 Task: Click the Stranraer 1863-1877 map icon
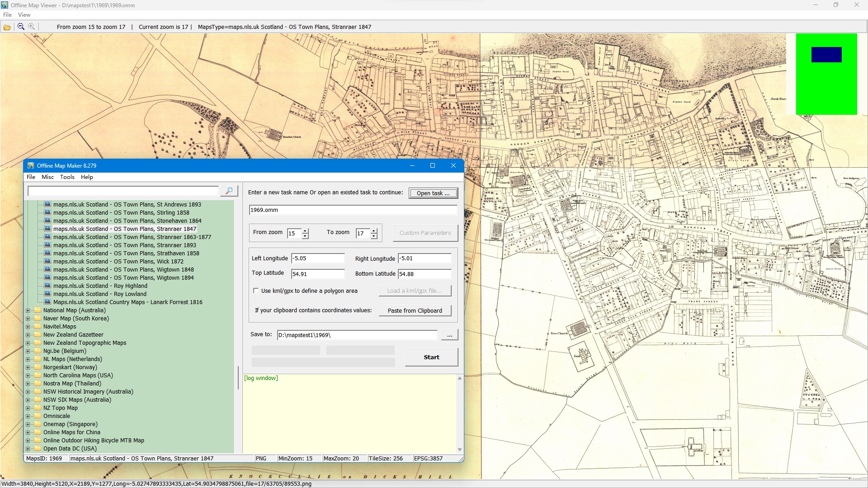tap(47, 237)
